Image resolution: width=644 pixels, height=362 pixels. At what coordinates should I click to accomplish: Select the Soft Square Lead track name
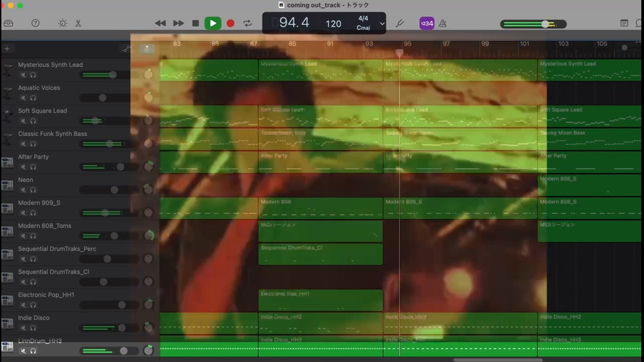42,111
